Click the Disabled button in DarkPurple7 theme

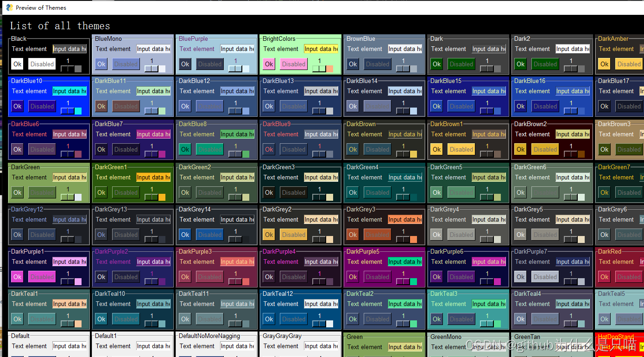[x=545, y=277]
